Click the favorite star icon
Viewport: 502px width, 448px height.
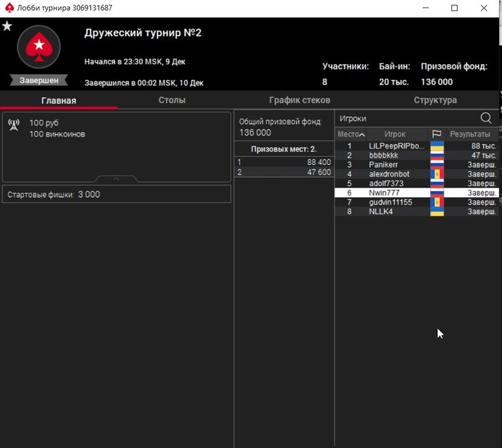(x=7, y=26)
